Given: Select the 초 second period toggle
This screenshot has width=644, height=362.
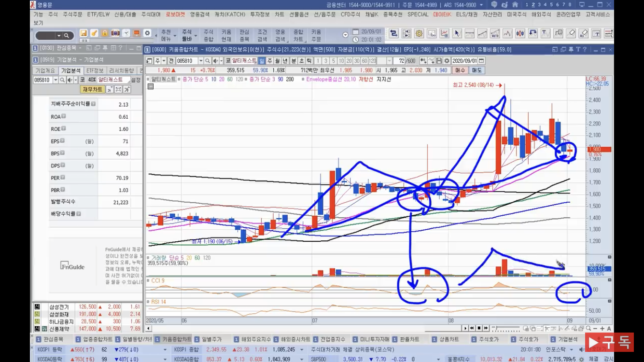Looking at the screenshot, I should pyautogui.click(x=301, y=61).
